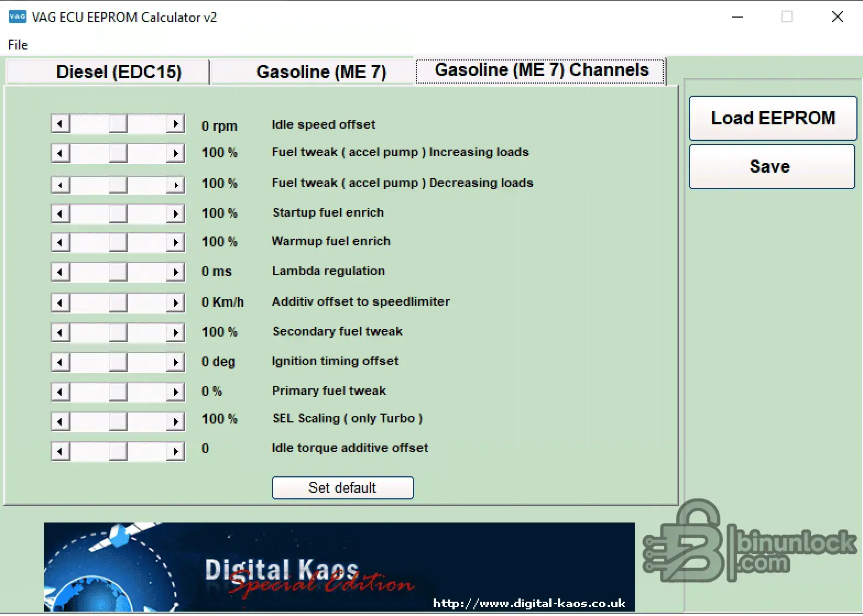The height and width of the screenshot is (616, 863).
Task: Increase Fuel tweak Increasing loads value
Action: point(176,153)
